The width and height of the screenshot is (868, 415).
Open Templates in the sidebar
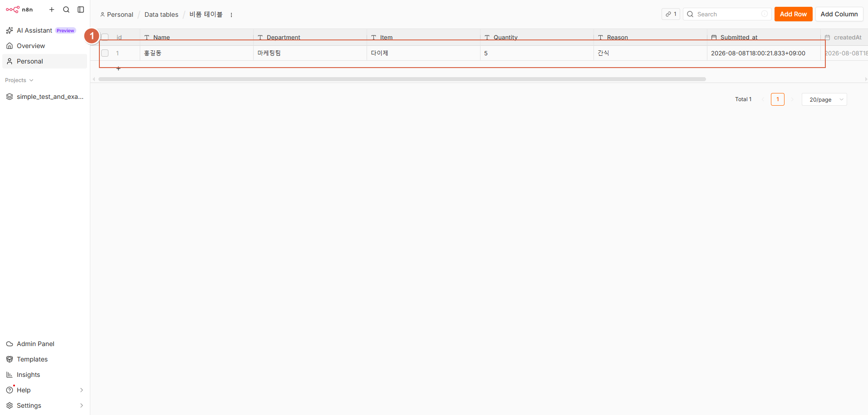[44, 359]
